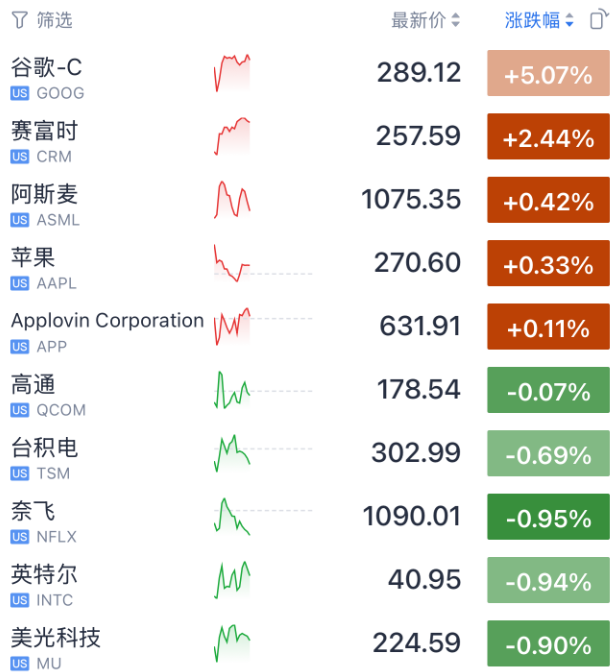The height and width of the screenshot is (672, 612).
Task: Click the red +2.44% CRM swatch
Action: (548, 138)
